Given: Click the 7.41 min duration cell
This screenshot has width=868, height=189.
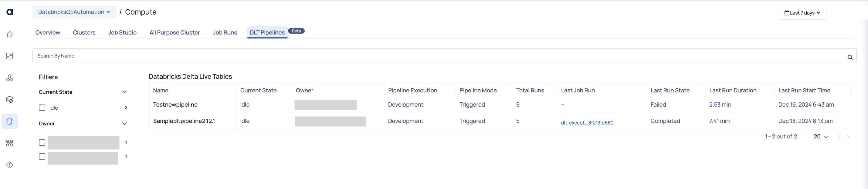Looking at the screenshot, I should pyautogui.click(x=719, y=121).
